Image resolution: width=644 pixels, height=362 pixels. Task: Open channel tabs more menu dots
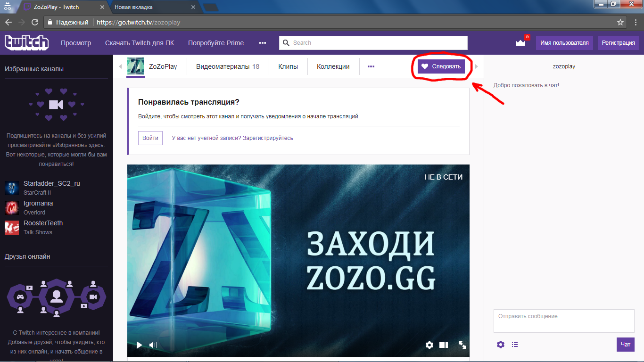point(371,66)
